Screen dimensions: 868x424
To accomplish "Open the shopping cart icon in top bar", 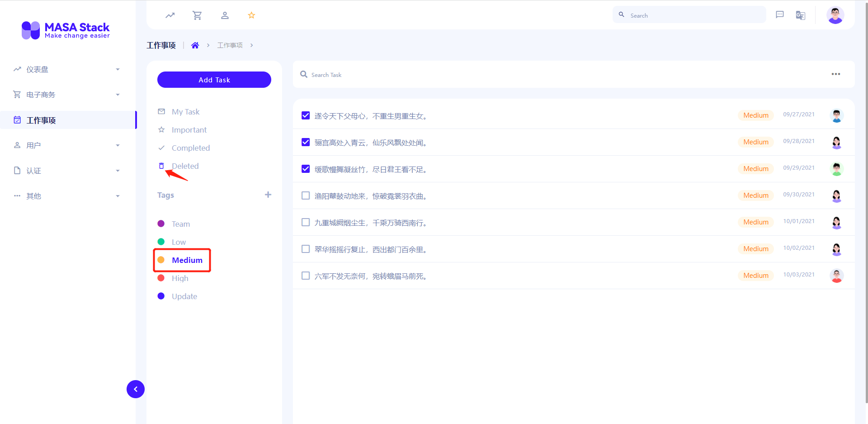I will pyautogui.click(x=197, y=15).
